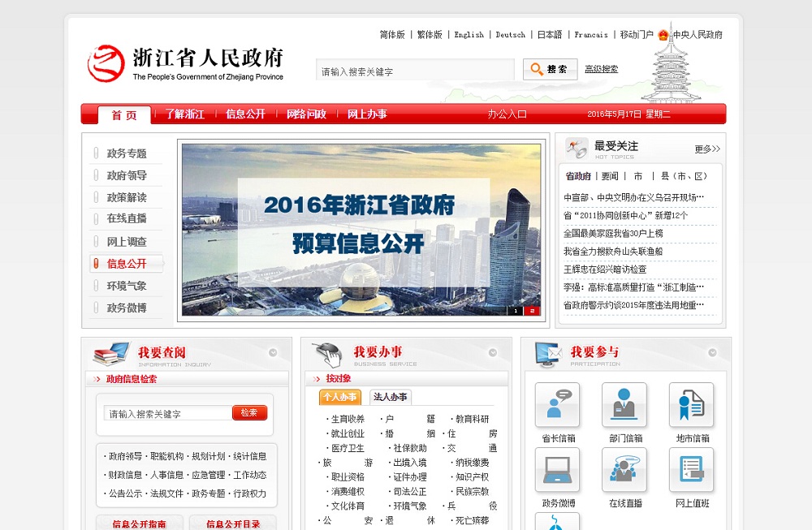Select 在线直播 in the sidebar
This screenshot has height=530, width=812.
point(127,218)
